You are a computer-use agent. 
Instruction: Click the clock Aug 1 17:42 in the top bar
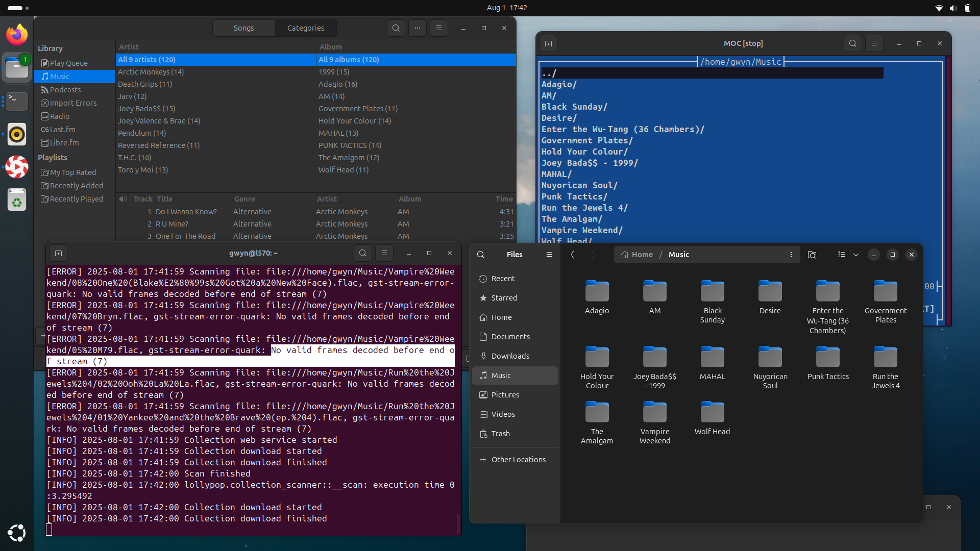coord(506,8)
